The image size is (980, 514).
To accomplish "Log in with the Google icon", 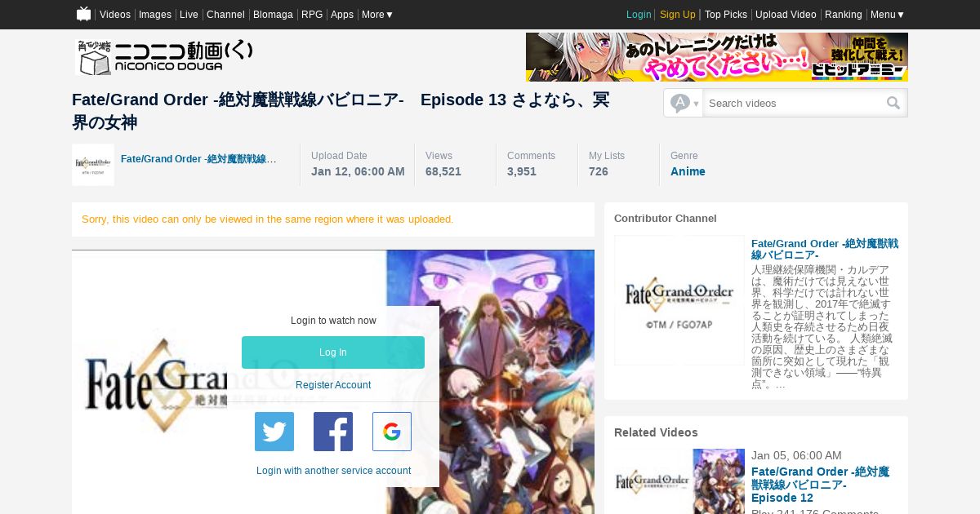I will (x=392, y=432).
